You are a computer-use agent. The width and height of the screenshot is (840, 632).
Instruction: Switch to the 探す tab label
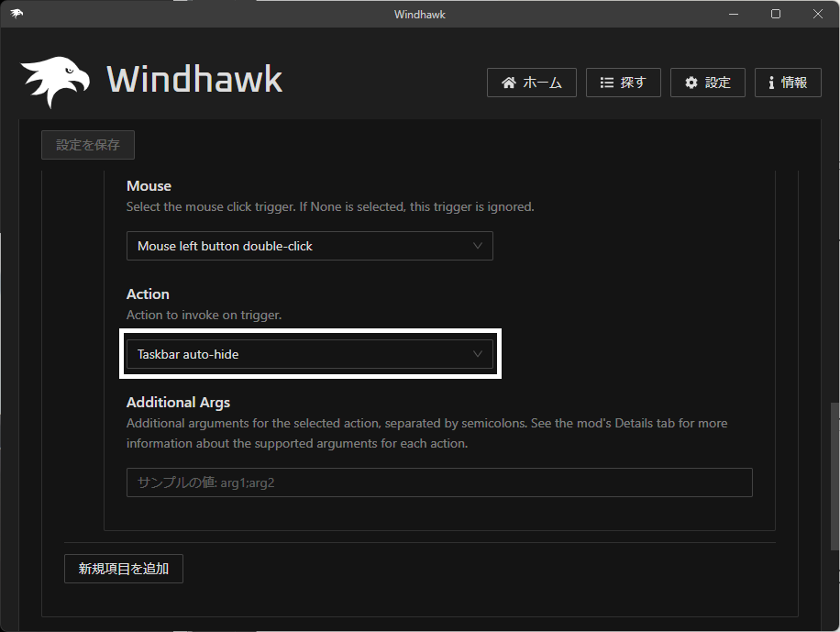pos(633,83)
